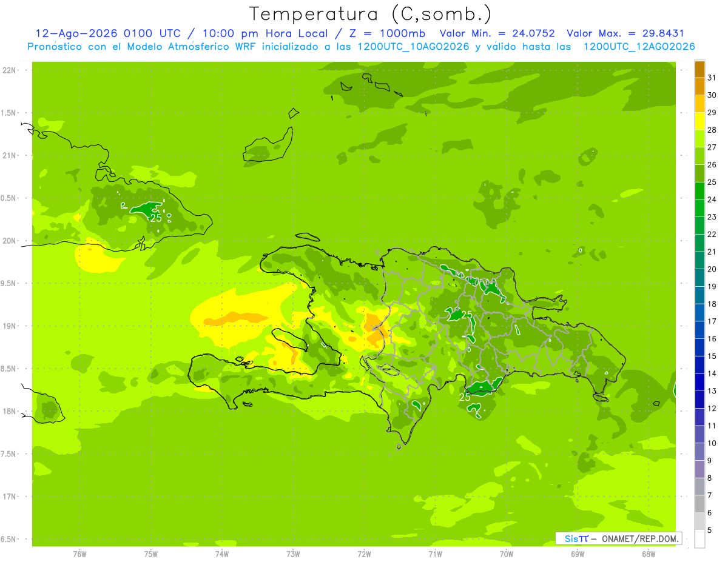Click the "21N" latitude label
This screenshot has height=562, width=728.
(10, 155)
